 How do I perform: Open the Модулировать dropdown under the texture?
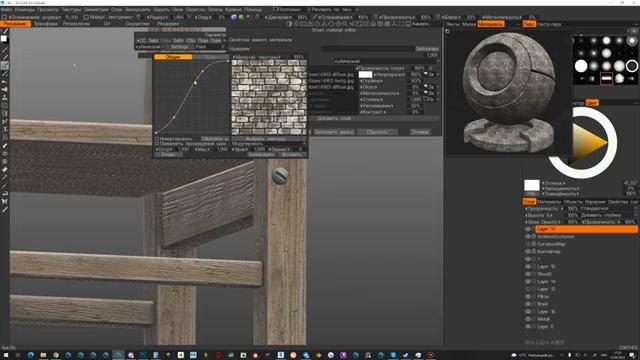(x=269, y=144)
